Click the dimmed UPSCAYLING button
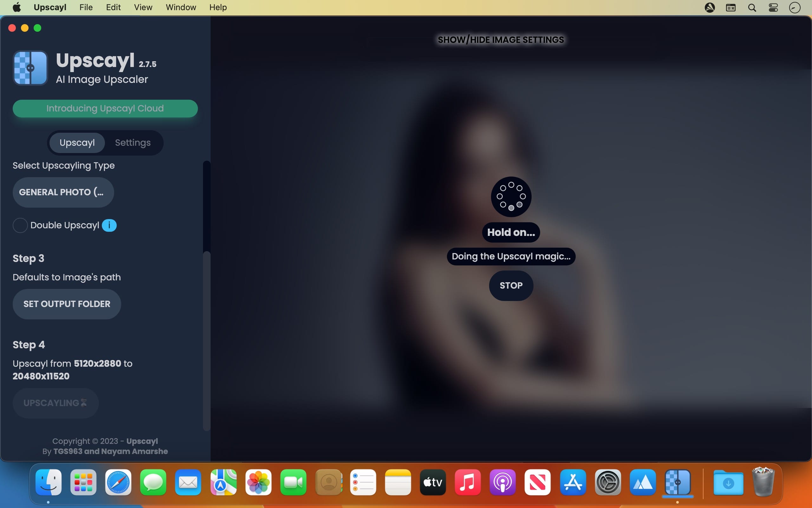The height and width of the screenshot is (508, 812). [56, 403]
